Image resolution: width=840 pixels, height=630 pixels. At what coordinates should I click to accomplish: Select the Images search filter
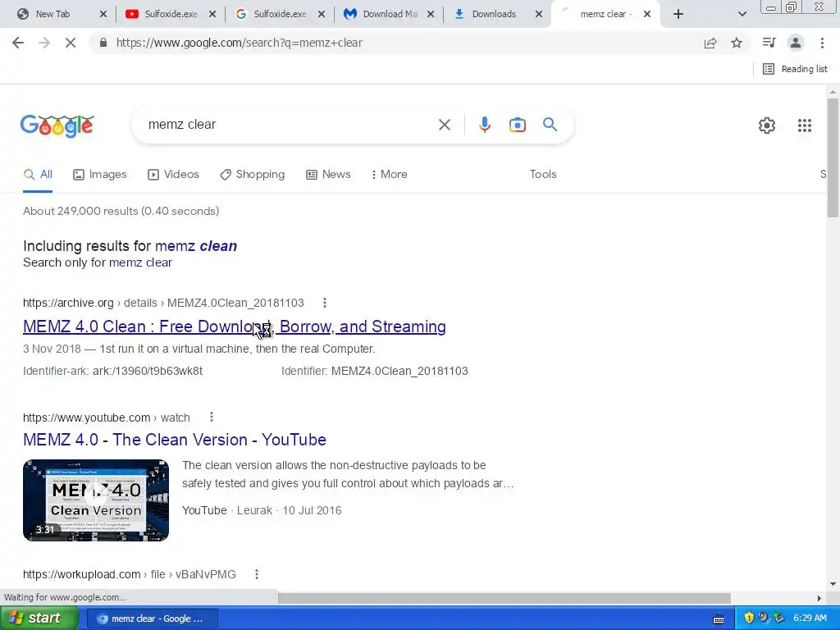(100, 175)
